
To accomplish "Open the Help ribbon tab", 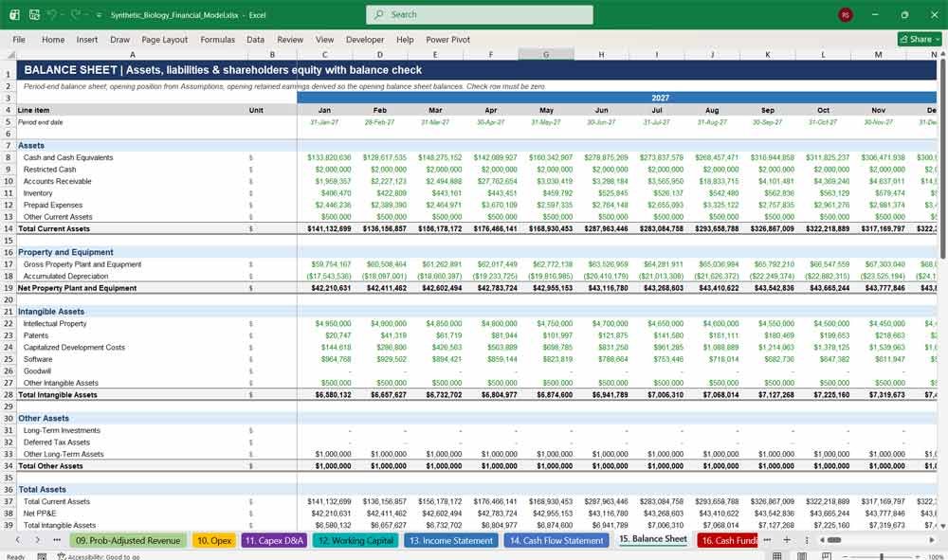I will [405, 39].
